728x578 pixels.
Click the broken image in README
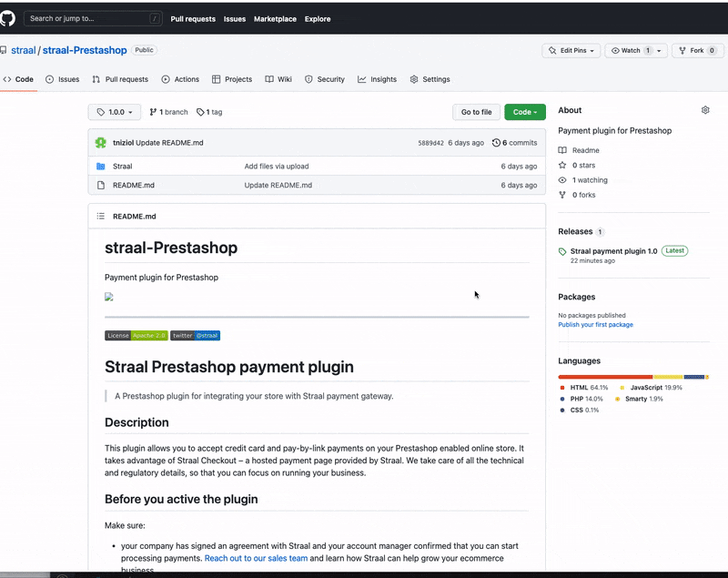109,297
